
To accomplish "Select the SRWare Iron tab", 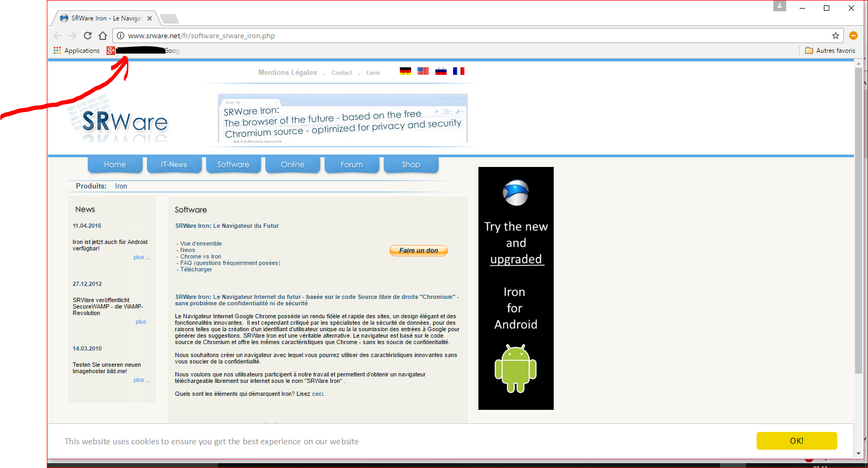I will coord(105,18).
